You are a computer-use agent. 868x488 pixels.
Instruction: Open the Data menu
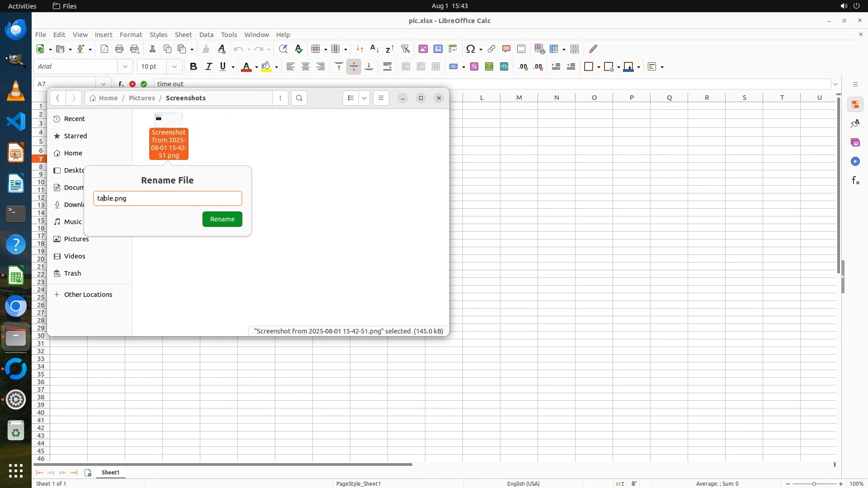click(x=206, y=35)
